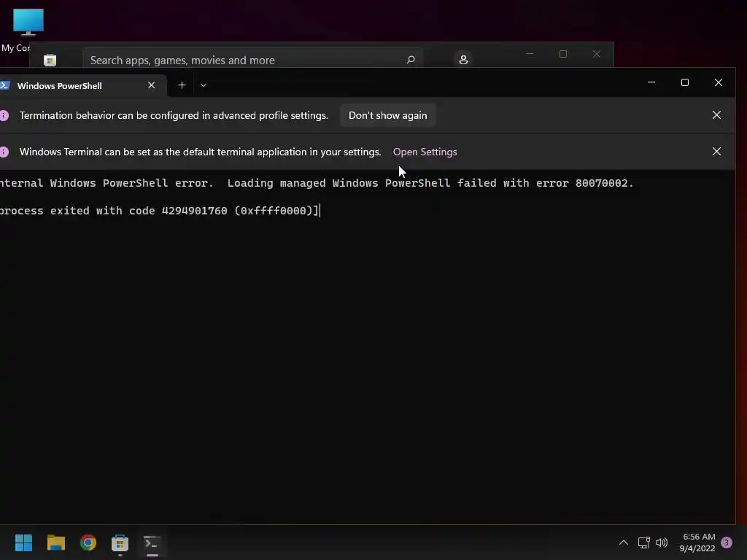Switch to Microsoft Store on taskbar
Image resolution: width=747 pixels, height=560 pixels.
(x=120, y=542)
